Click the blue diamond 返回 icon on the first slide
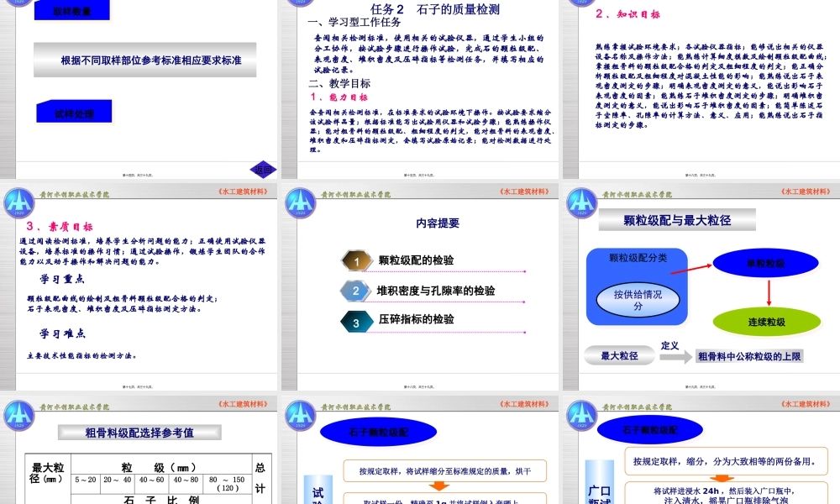Viewport: 840px width, 504px height. click(x=262, y=169)
